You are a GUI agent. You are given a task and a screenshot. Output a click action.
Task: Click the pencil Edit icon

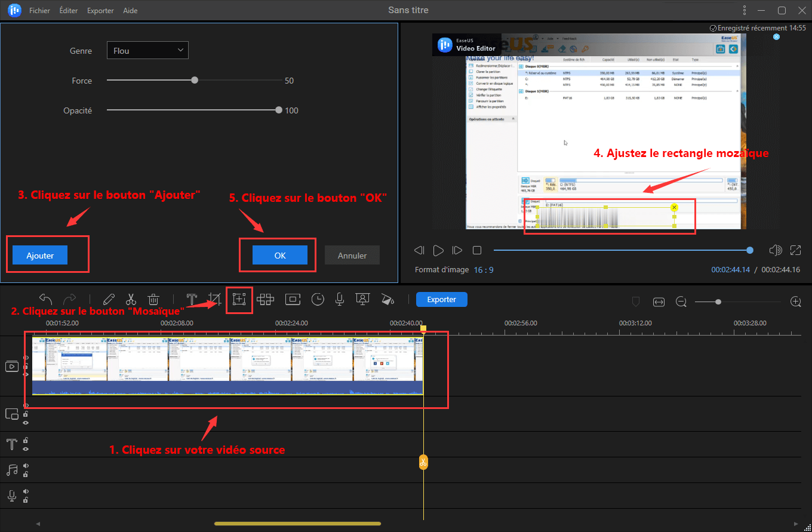pos(109,300)
